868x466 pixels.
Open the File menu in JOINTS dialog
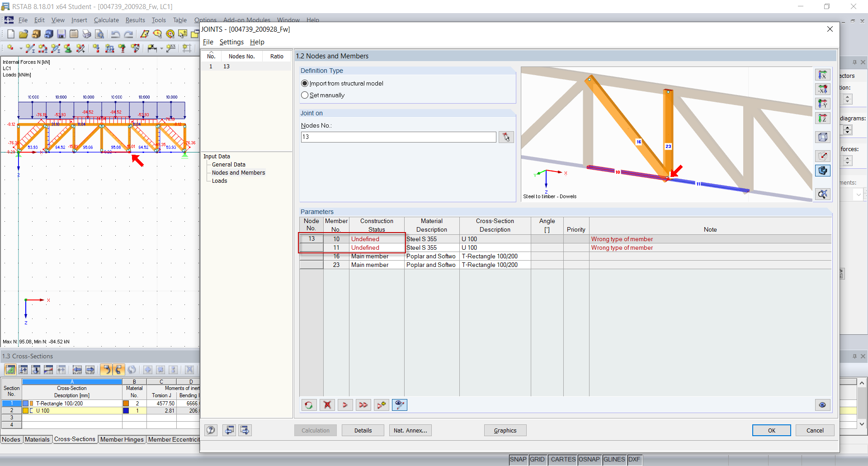coord(208,42)
